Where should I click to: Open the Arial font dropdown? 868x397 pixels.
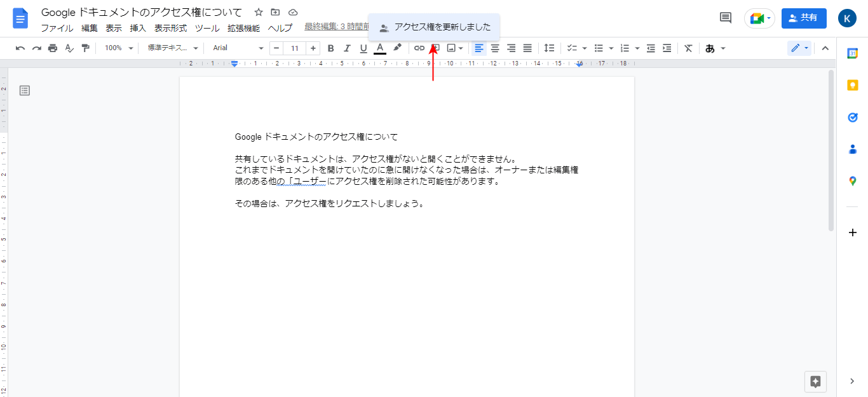point(238,48)
